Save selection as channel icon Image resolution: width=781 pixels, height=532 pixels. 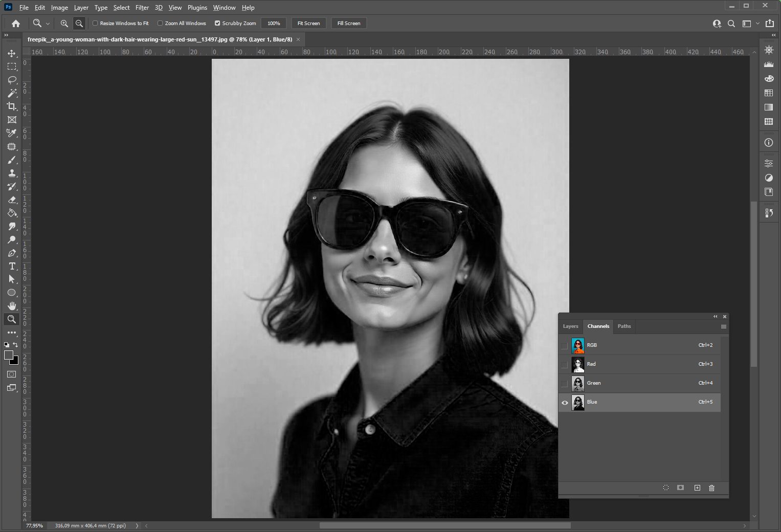pos(680,487)
